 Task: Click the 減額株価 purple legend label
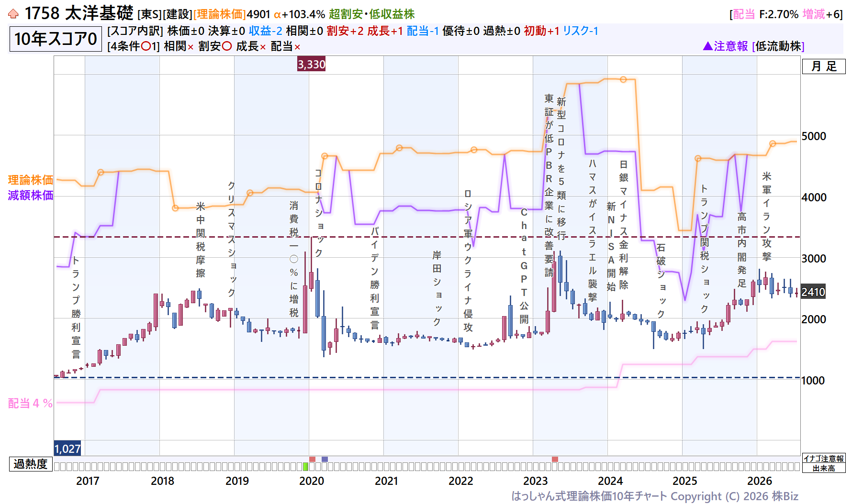(x=31, y=195)
